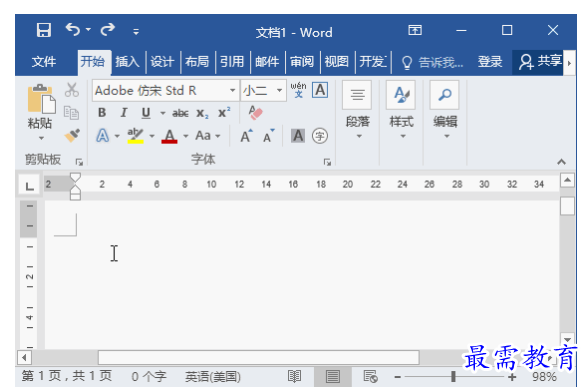Decrease font size with shrink A
586x389 pixels.
[x=268, y=136]
